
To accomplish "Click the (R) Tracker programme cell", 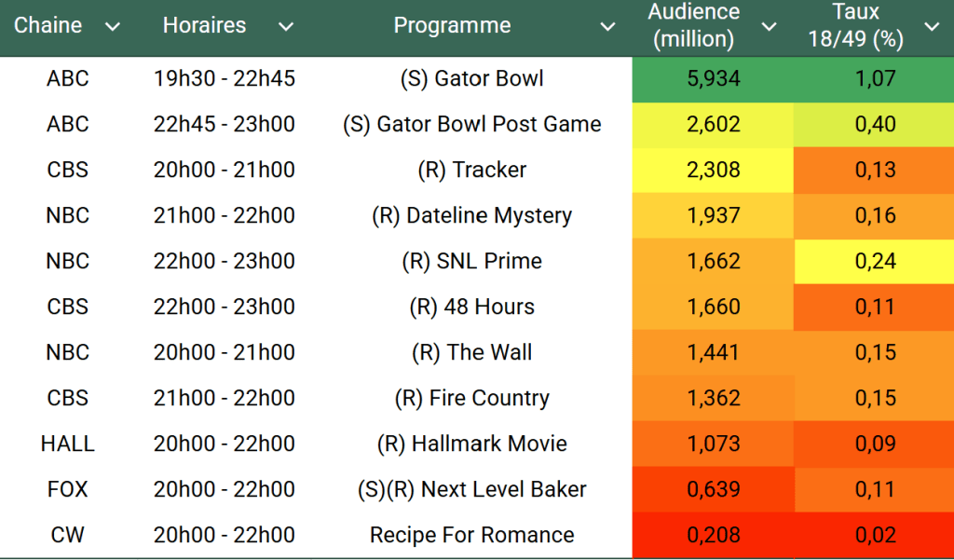I will 471,170.
